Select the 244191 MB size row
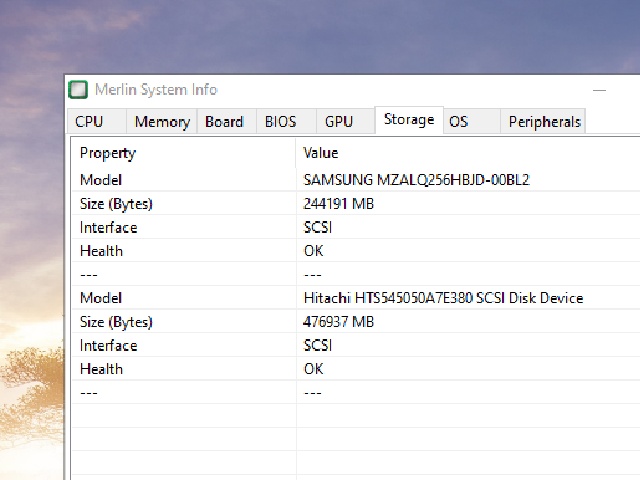Screen dimensions: 640x480 [339, 204]
